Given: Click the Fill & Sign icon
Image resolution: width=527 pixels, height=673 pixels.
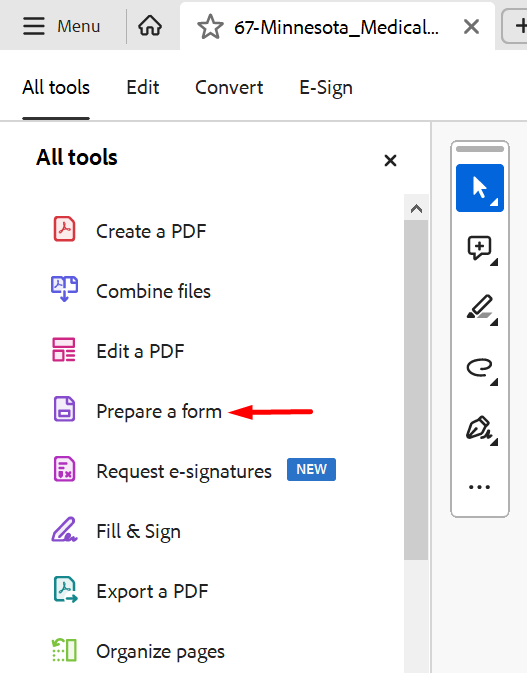Looking at the screenshot, I should pos(64,529).
